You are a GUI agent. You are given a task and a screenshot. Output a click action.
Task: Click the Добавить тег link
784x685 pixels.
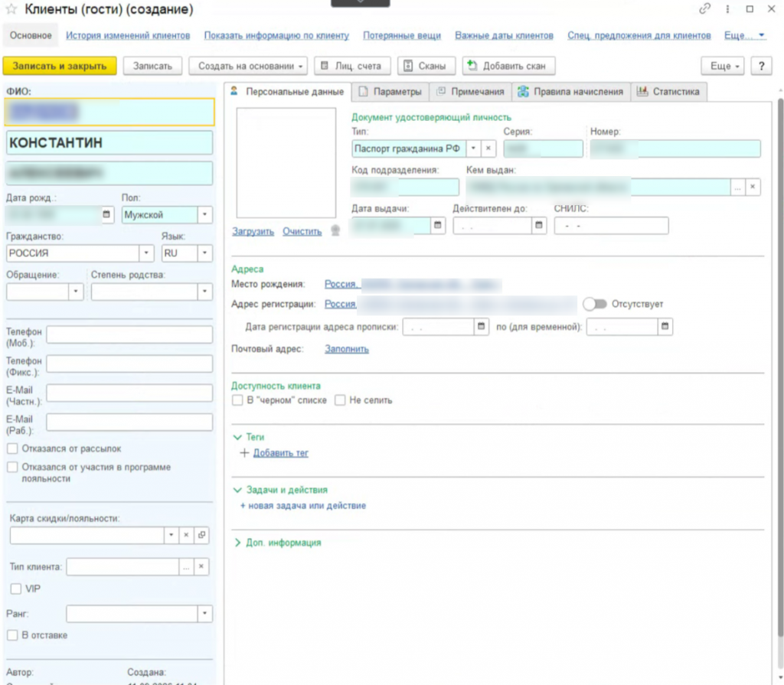point(280,453)
